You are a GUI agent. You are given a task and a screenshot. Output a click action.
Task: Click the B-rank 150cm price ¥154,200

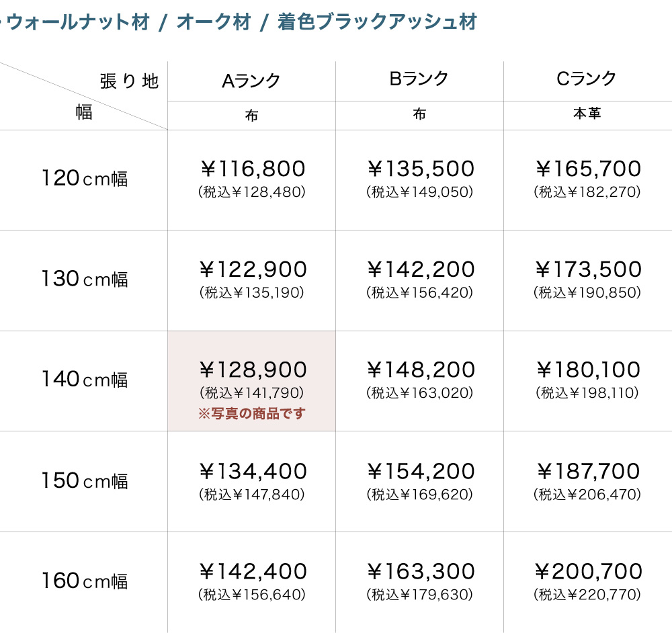[421, 472]
